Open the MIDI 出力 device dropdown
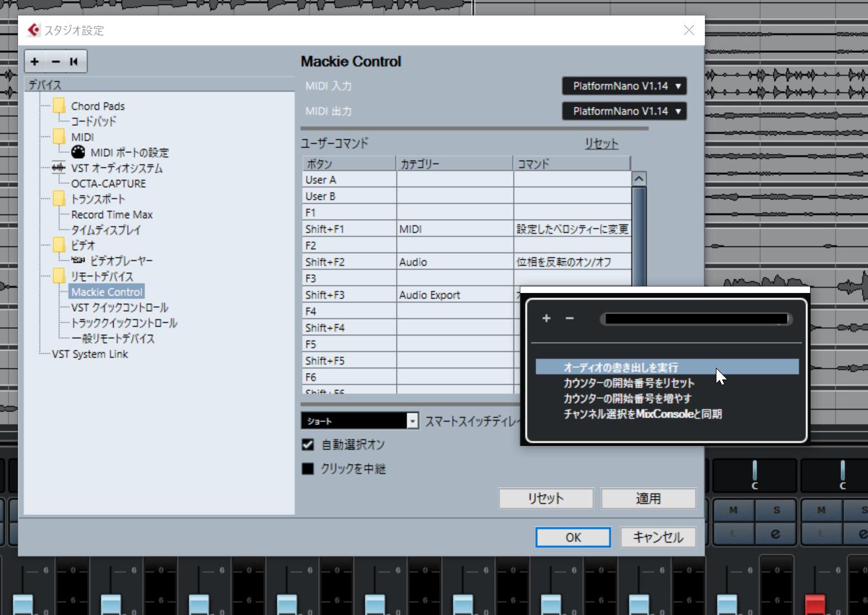The image size is (868, 615). pyautogui.click(x=623, y=111)
